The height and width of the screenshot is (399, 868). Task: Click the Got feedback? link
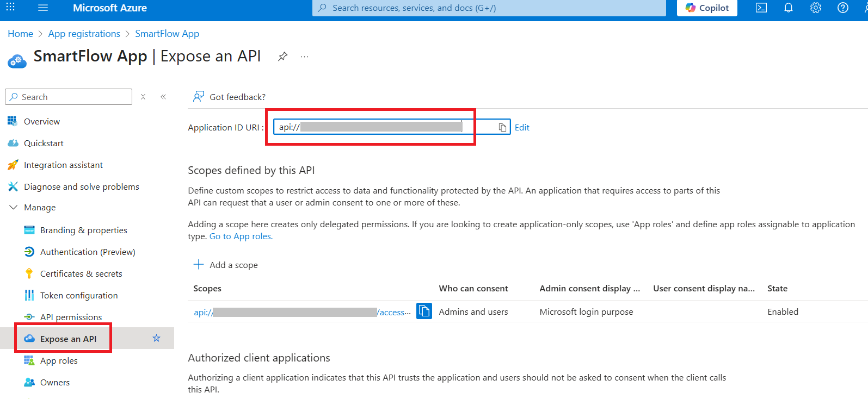pyautogui.click(x=237, y=97)
